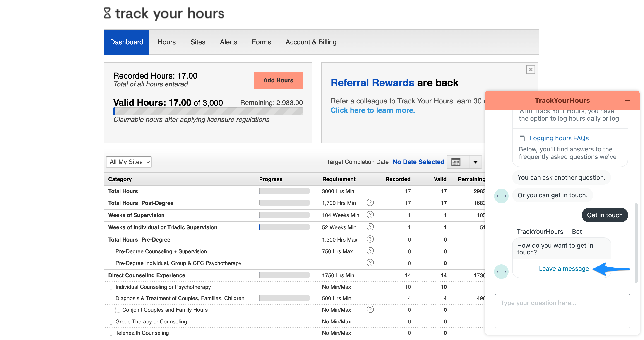This screenshot has height=340, width=644.
Task: Click the document icon beside Logging hours FAQs
Action: (522, 138)
